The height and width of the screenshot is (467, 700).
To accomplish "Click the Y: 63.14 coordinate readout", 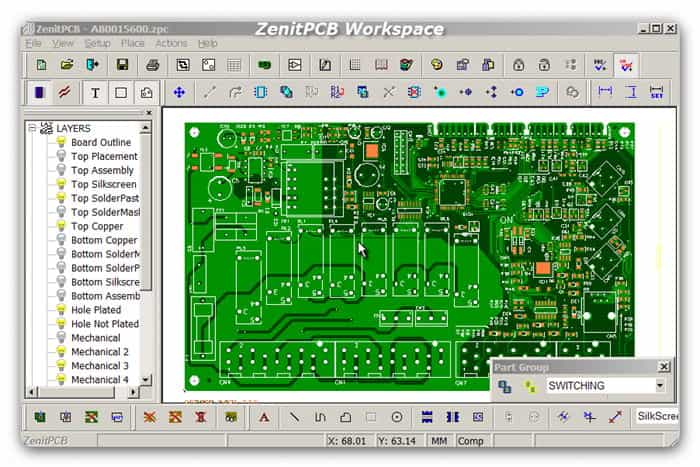I will [x=399, y=441].
